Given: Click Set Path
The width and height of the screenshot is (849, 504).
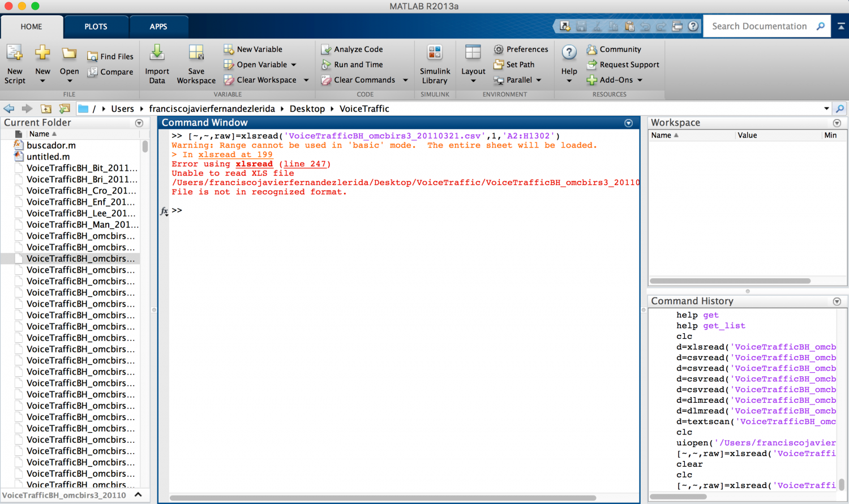Looking at the screenshot, I should coord(514,64).
